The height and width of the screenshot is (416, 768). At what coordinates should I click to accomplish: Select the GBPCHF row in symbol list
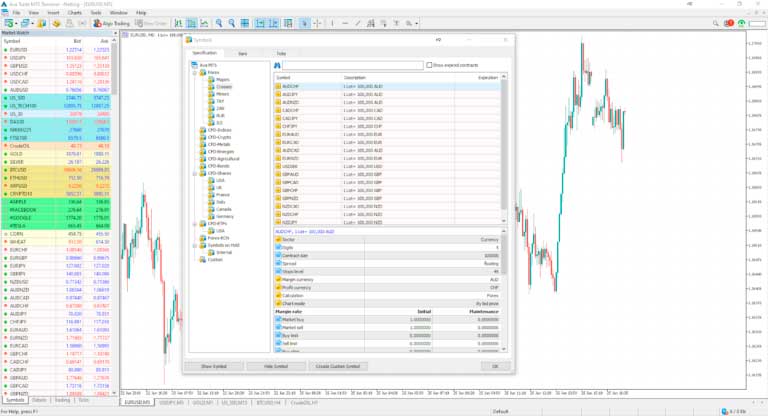coord(387,191)
